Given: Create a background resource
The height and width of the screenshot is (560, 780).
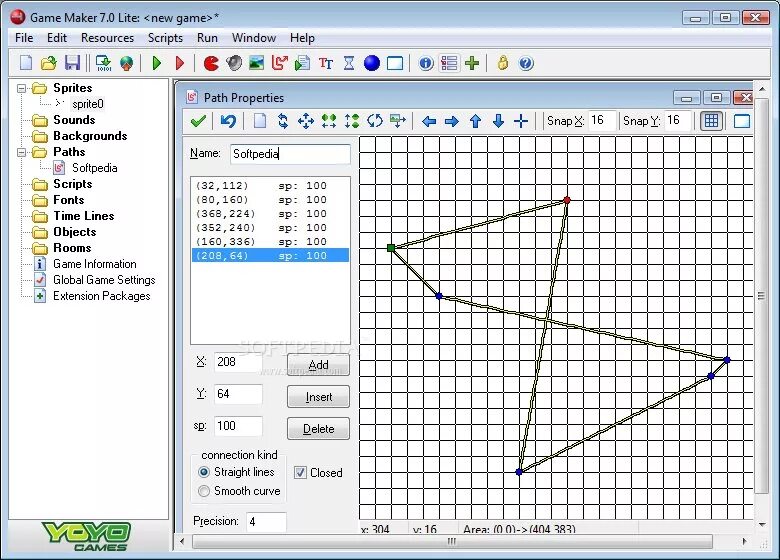Looking at the screenshot, I should pos(257,63).
